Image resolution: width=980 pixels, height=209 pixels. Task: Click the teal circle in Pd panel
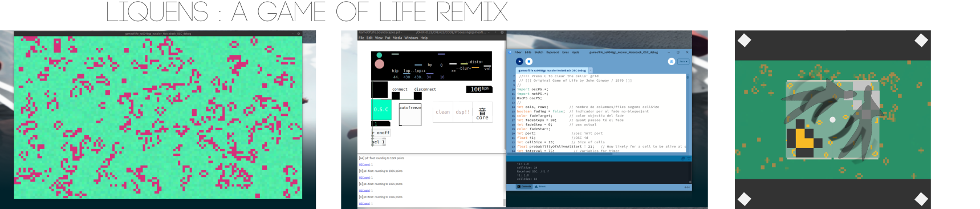(x=379, y=55)
